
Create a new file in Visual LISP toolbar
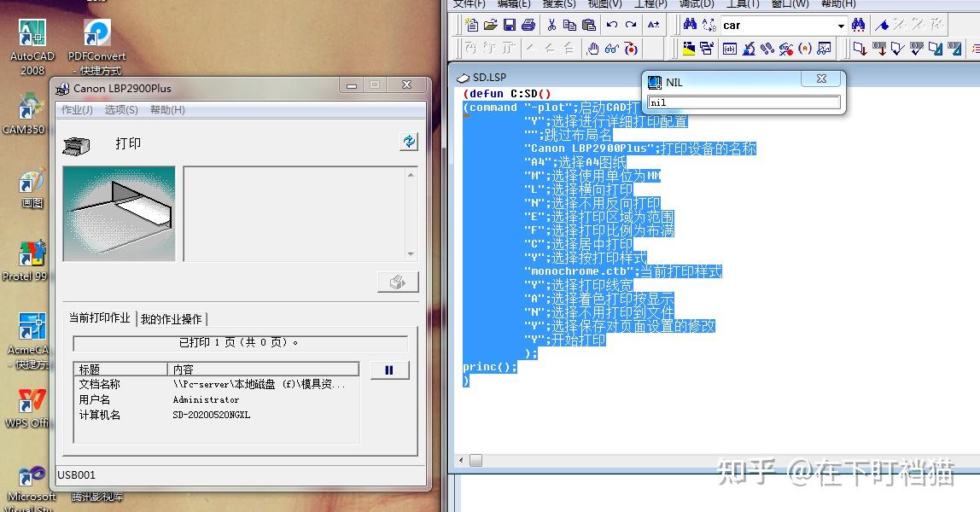[472, 25]
